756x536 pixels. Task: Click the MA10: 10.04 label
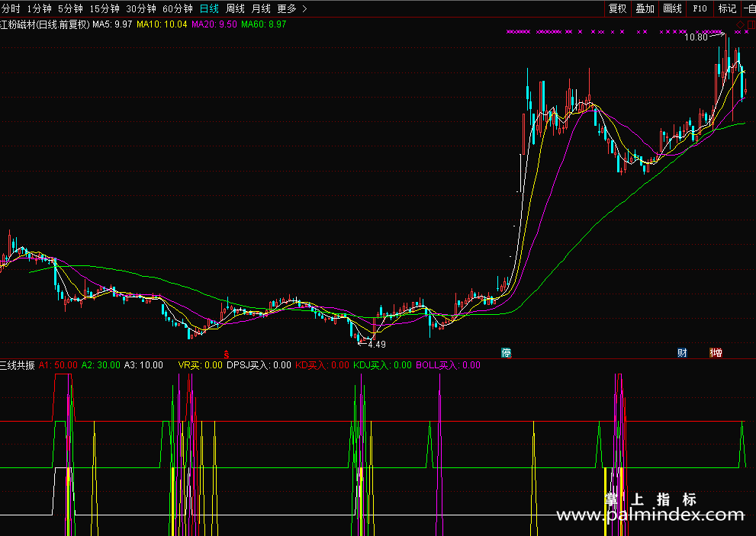[162, 24]
